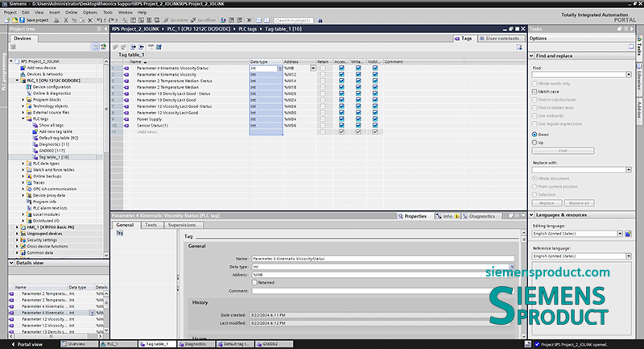Click the Comment field in tag properties
Screen dimensions: 644x349
pos(383,291)
